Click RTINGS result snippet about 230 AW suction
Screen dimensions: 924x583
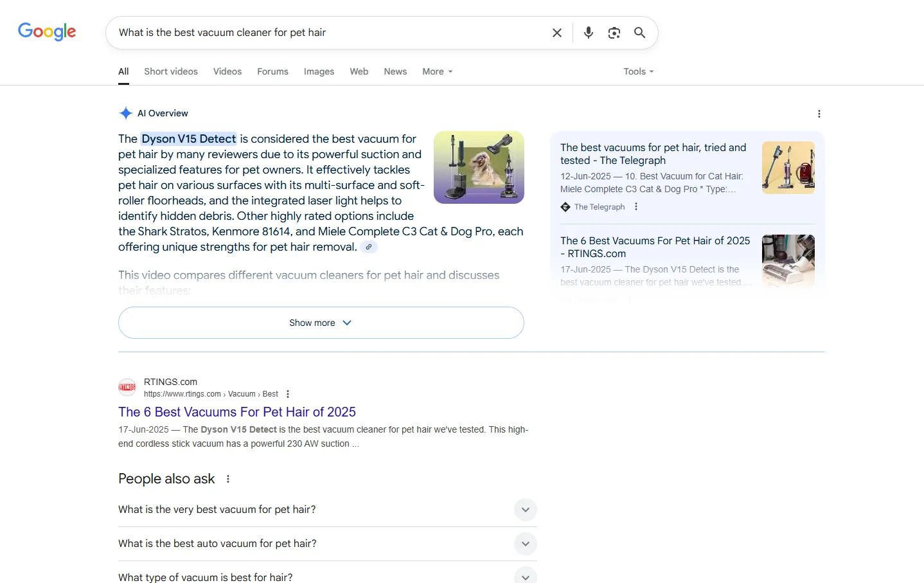323,436
